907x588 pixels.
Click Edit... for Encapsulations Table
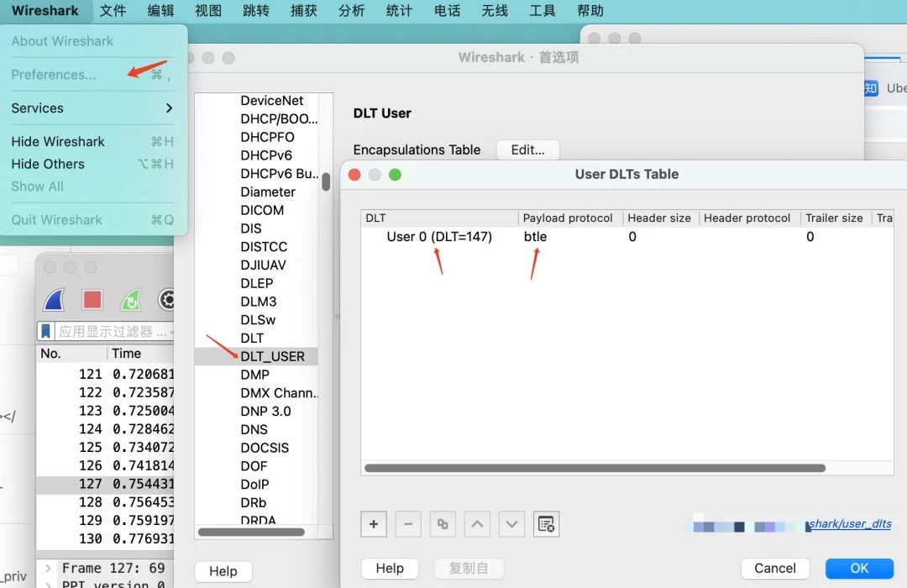[x=527, y=150]
